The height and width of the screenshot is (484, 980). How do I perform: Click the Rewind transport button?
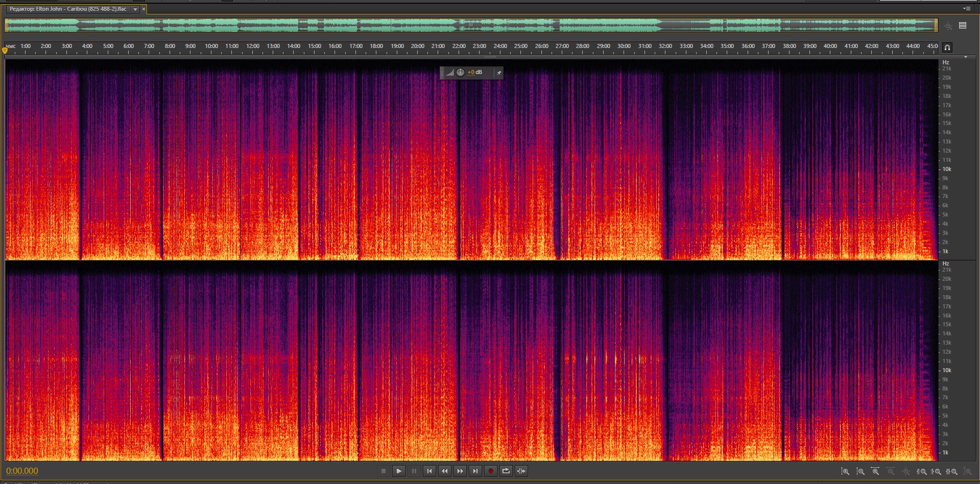point(445,471)
